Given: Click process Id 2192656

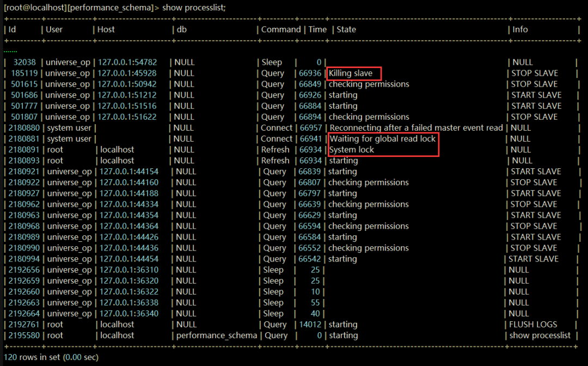Looking at the screenshot, I should 24,270.
